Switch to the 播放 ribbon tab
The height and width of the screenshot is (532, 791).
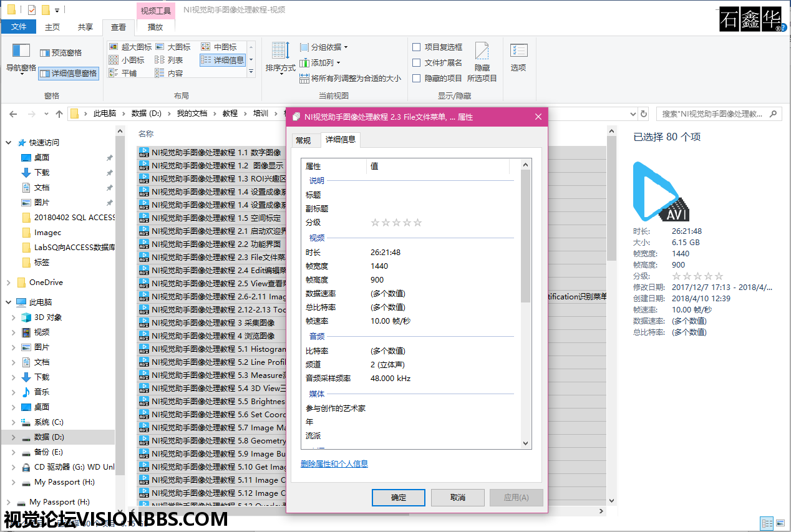tap(155, 27)
